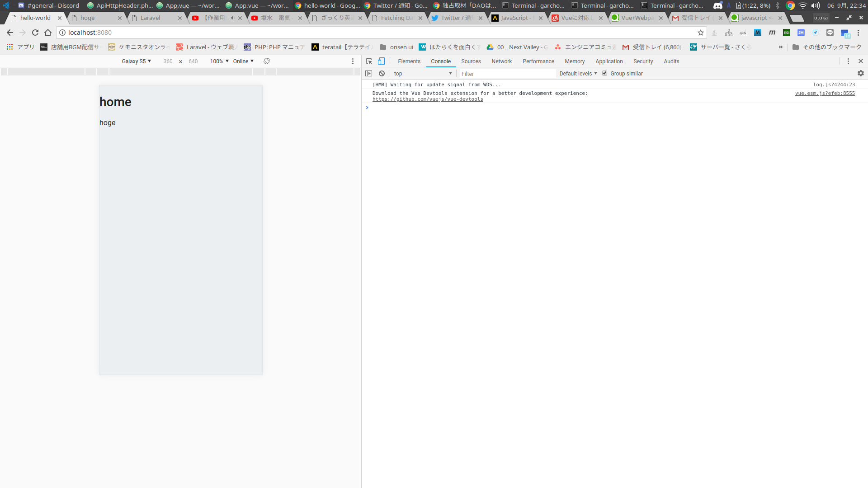Follow the vue-devtools GitHub link
Screen dimensions: 868x488
pyautogui.click(x=428, y=99)
